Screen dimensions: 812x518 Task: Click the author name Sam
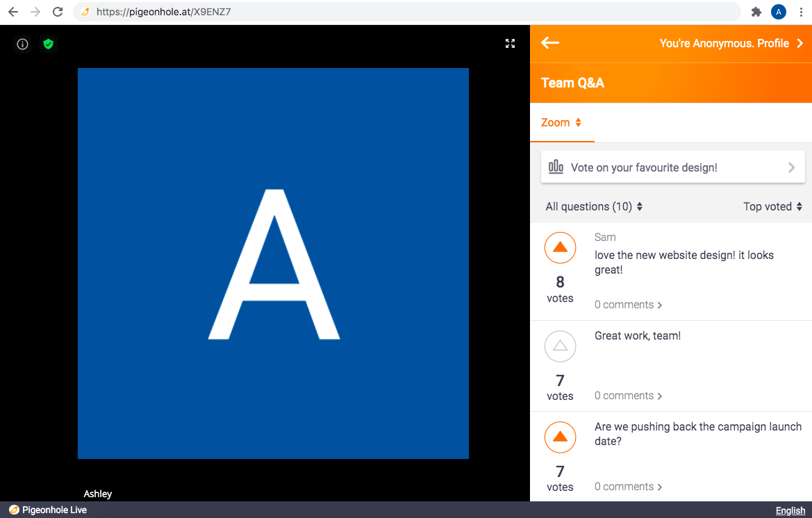605,237
